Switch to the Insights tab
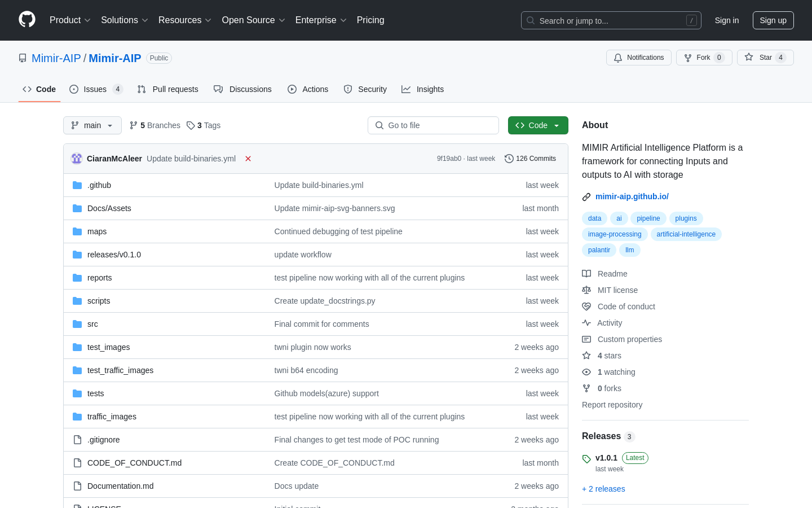This screenshot has width=812, height=508. (x=423, y=89)
